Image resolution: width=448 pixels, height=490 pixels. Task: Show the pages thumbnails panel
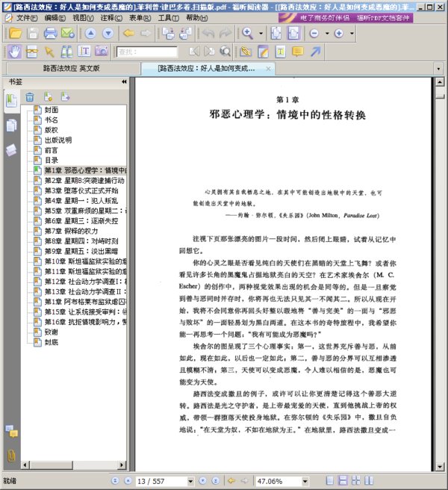click(x=11, y=125)
